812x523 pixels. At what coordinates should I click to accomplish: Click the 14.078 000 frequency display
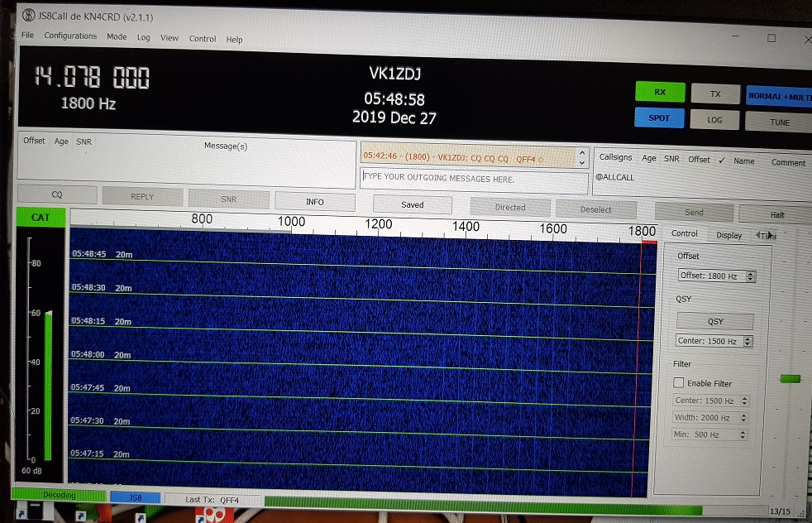click(92, 77)
